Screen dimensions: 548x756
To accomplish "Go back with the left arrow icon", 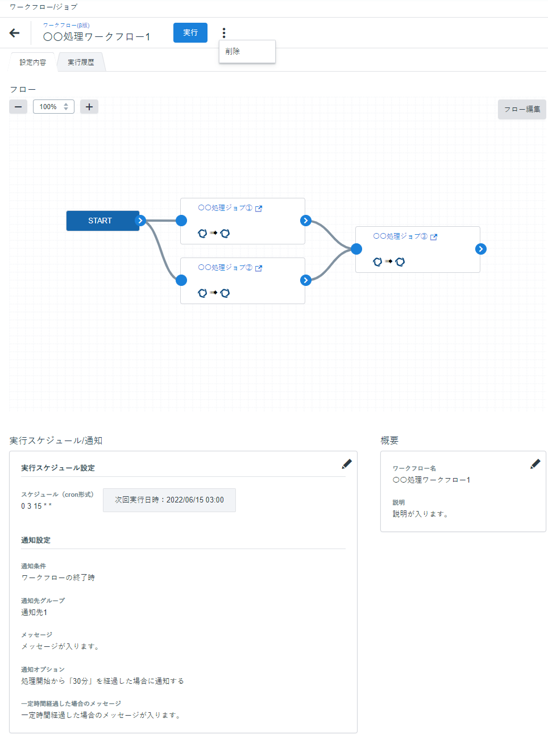I will (x=15, y=33).
